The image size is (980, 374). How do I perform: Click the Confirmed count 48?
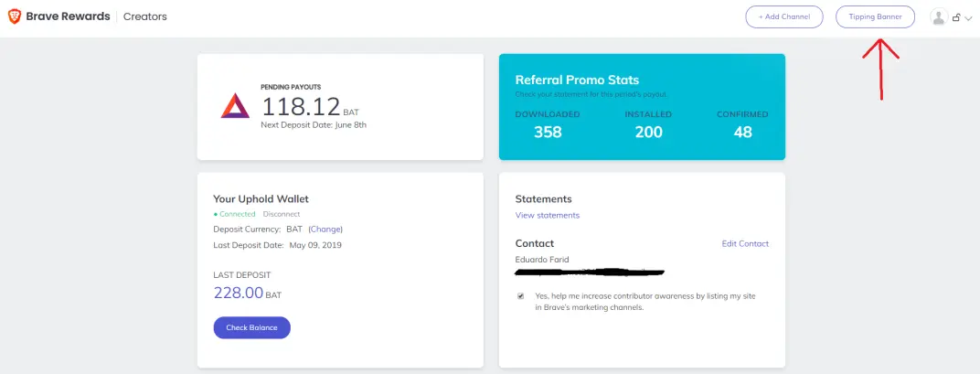pos(742,132)
